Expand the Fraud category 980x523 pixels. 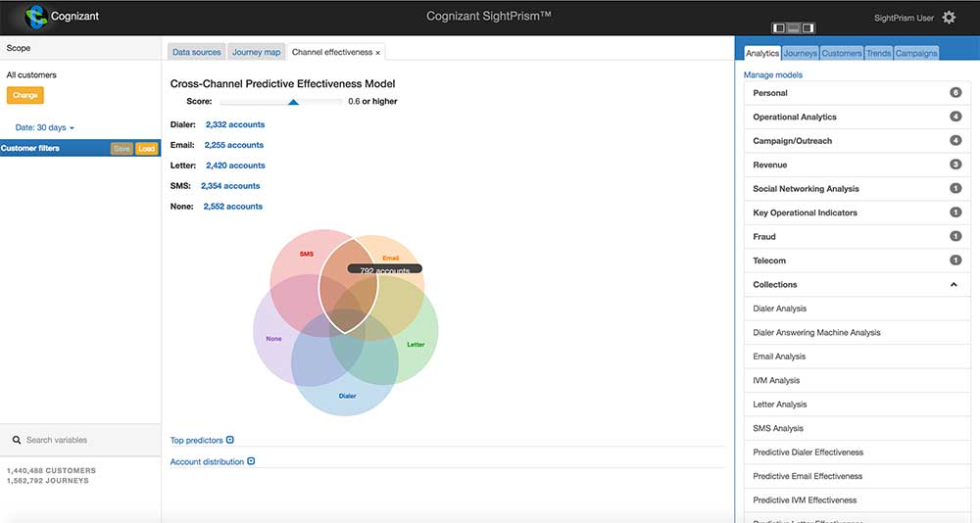coord(857,237)
